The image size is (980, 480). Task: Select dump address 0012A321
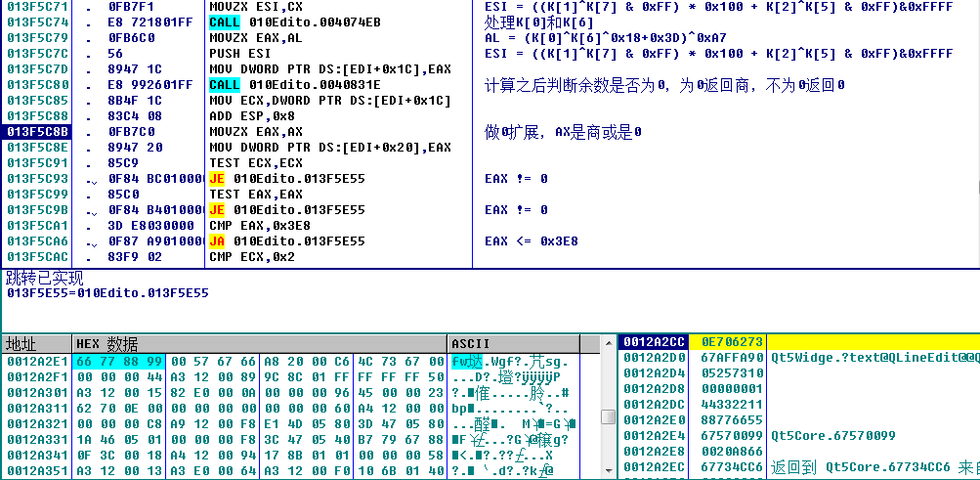click(36, 423)
